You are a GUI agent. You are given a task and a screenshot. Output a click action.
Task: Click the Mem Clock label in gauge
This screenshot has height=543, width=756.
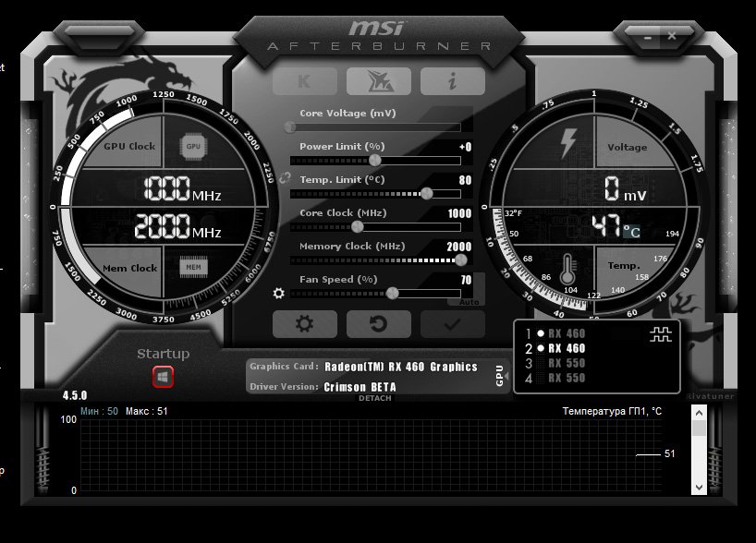click(x=129, y=268)
